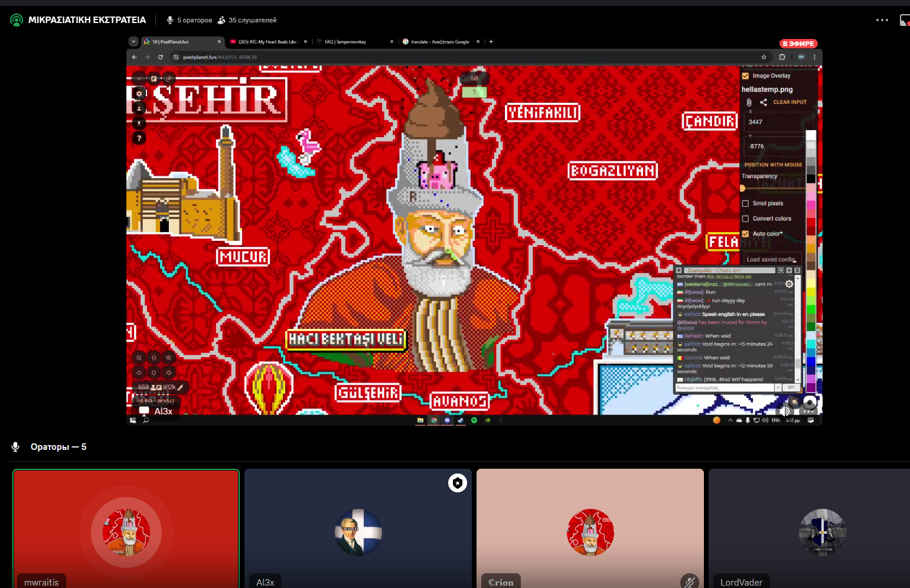The image size is (910, 588).
Task: Click the Spotify icon in streamed taskbar
Action: coord(474,420)
